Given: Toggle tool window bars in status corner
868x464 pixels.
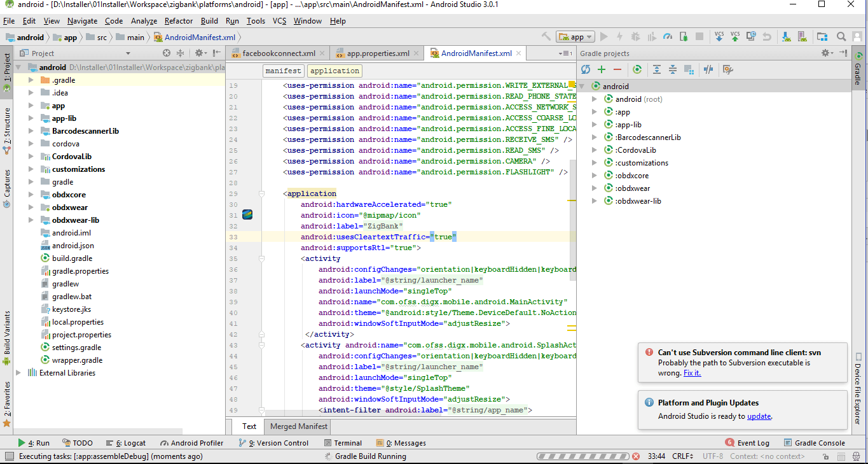Looking at the screenshot, I should pyautogui.click(x=9, y=456).
